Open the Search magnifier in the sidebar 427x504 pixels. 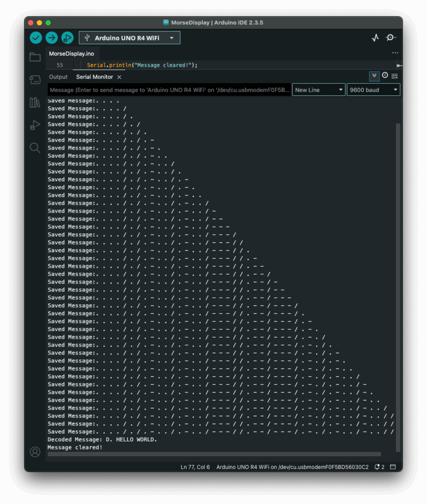click(35, 148)
